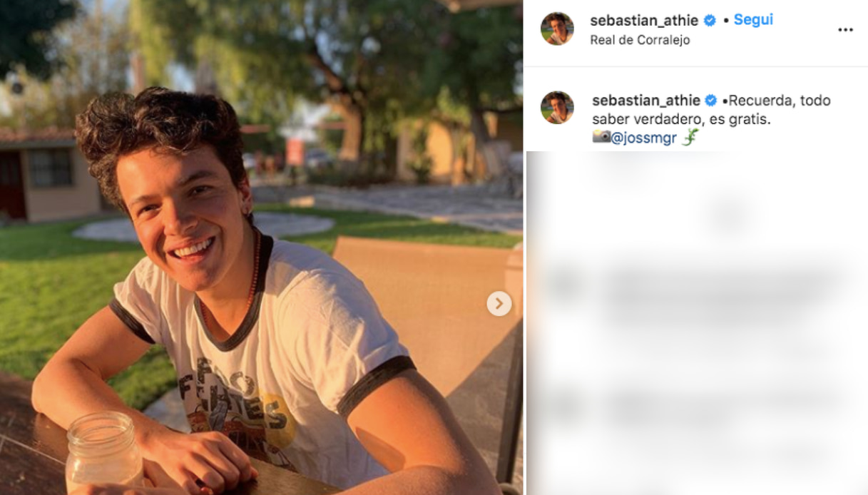Advance to the next photo with the arrow
Screen dimensions: 868x495
pyautogui.click(x=499, y=304)
